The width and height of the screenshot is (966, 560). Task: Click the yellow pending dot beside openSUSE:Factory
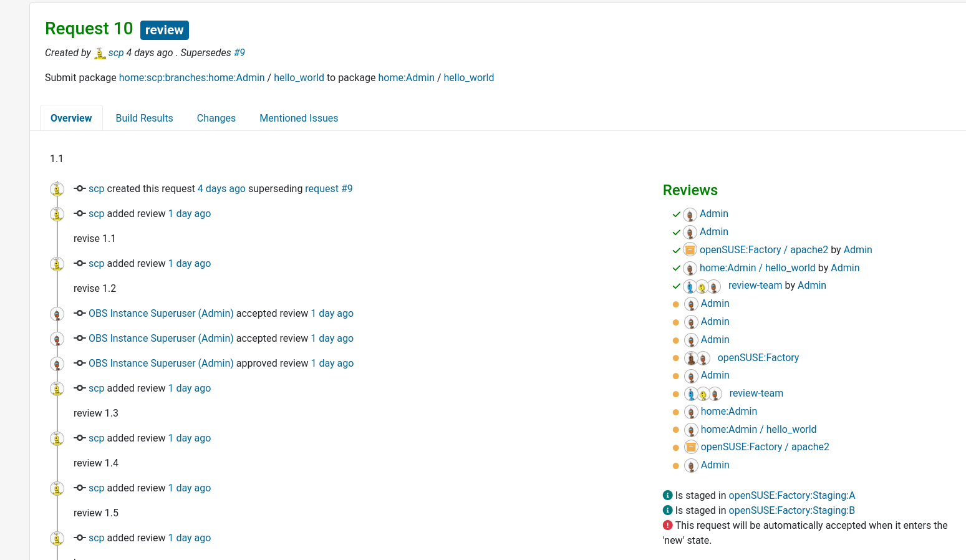click(x=676, y=357)
